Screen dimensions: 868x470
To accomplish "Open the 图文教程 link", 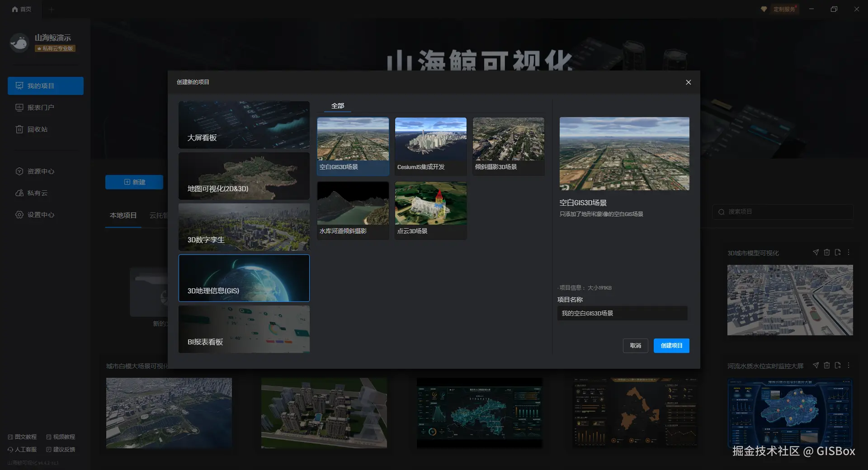I will 22,437.
